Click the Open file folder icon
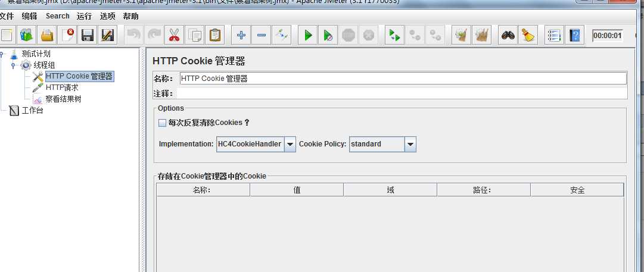The width and height of the screenshot is (644, 272). coord(47,35)
